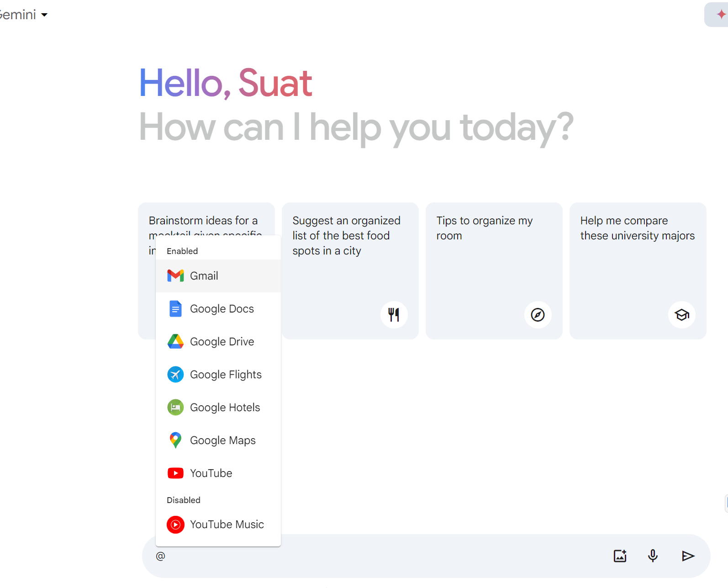
Task: Click the fork and knife icon
Action: click(x=394, y=315)
